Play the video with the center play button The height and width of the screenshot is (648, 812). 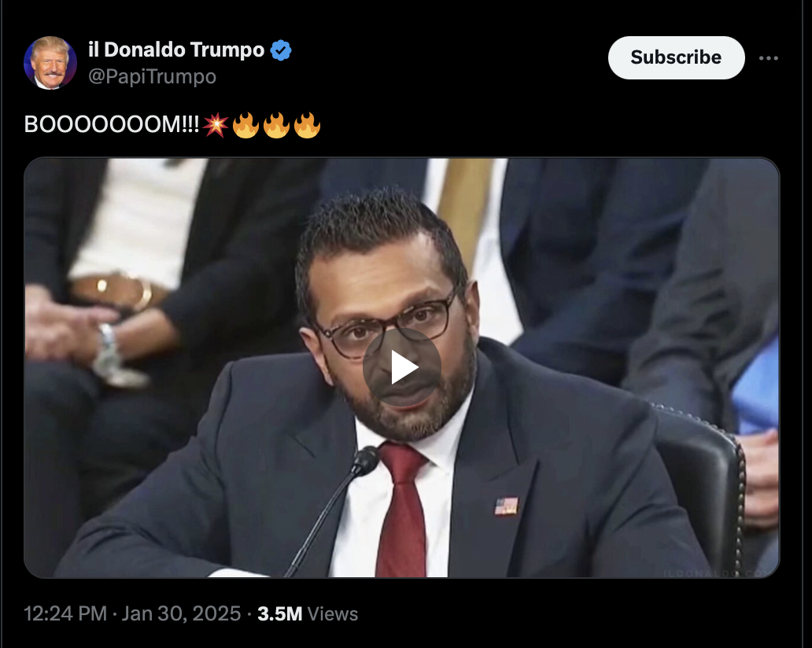402,367
